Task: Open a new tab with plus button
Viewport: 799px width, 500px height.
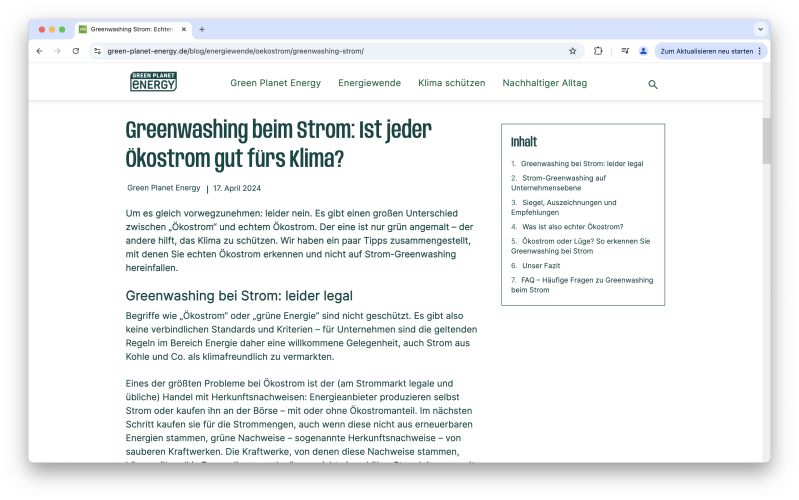Action: pos(202,30)
